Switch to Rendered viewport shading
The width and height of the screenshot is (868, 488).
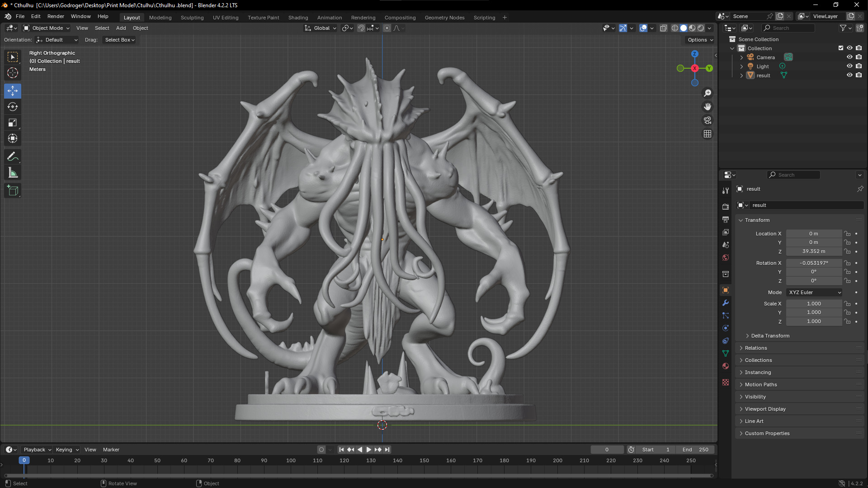tap(701, 28)
